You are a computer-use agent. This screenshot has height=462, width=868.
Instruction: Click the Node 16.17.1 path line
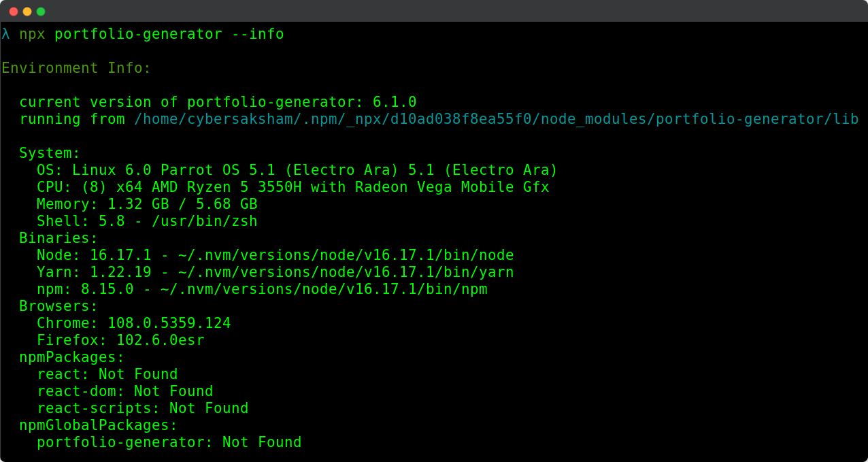click(276, 255)
